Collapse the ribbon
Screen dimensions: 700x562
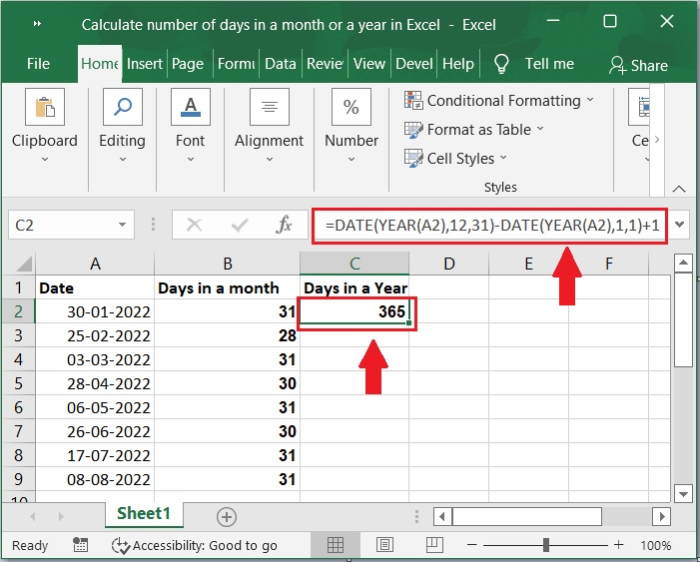tap(679, 189)
